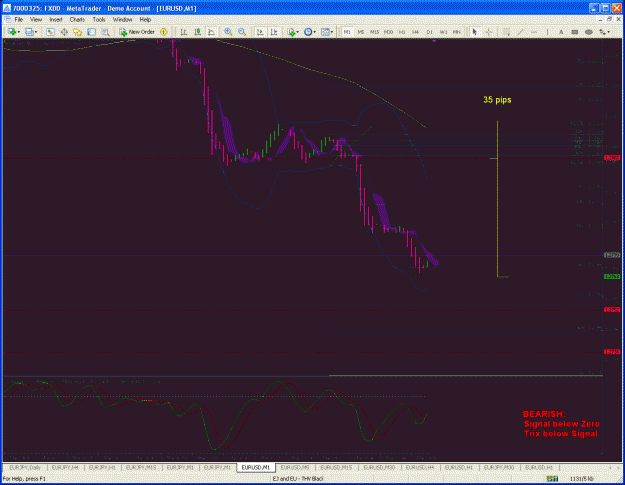This screenshot has height=485, width=625.
Task: Open the Insert menu
Action: (x=56, y=20)
